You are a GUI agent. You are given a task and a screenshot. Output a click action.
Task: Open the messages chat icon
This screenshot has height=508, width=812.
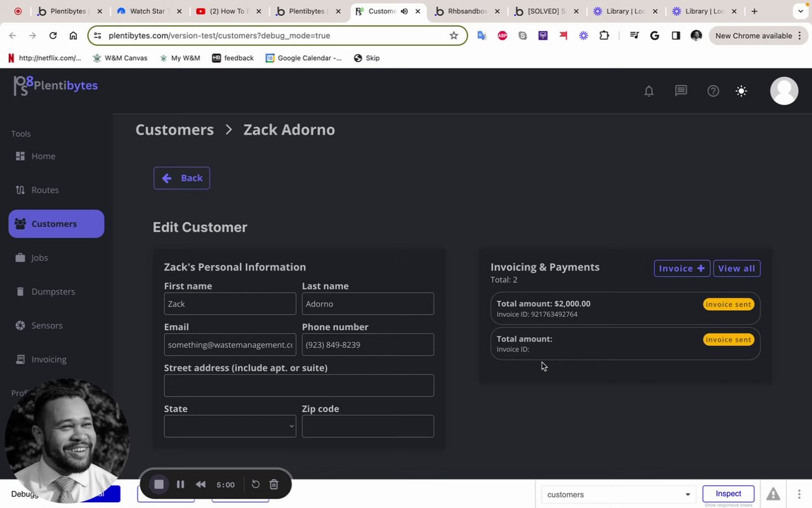point(681,91)
